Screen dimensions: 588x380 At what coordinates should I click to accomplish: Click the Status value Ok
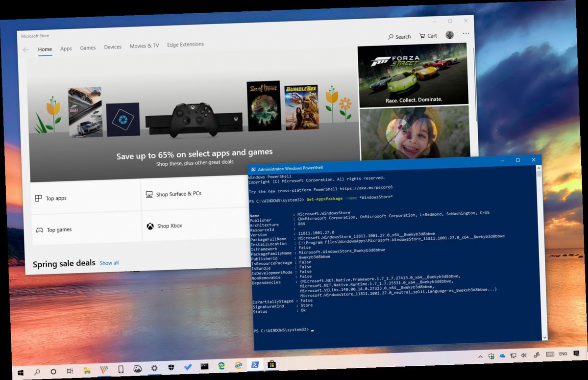point(303,310)
